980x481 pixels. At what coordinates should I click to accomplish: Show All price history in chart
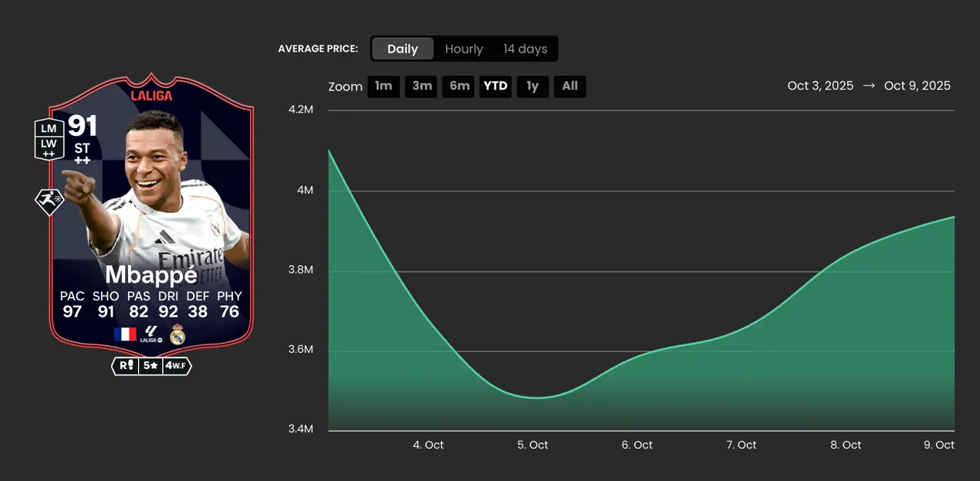click(x=569, y=86)
